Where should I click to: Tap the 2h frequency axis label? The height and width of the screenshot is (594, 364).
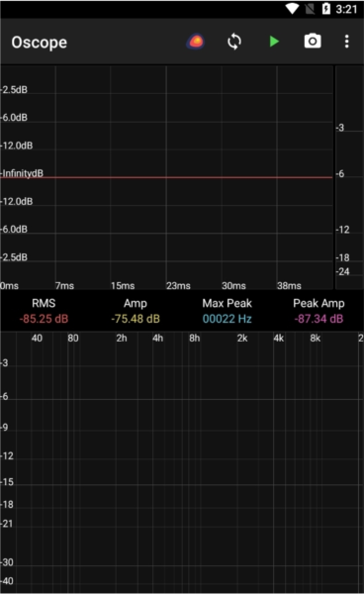(122, 338)
